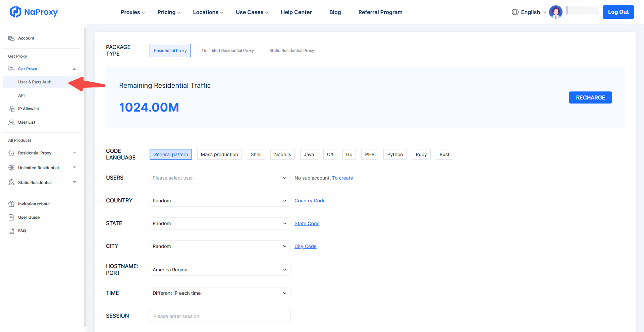Select the Static Residential Proxy package type
This screenshot has width=644, height=332.
tap(291, 51)
